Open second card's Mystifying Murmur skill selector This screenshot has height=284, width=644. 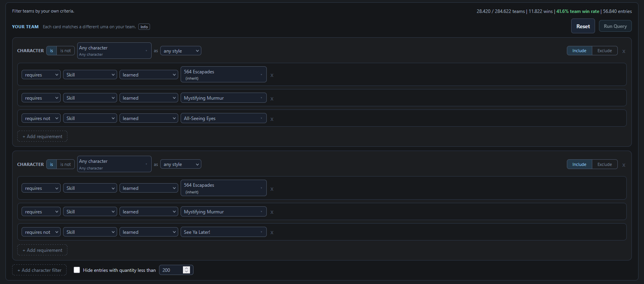click(x=223, y=211)
